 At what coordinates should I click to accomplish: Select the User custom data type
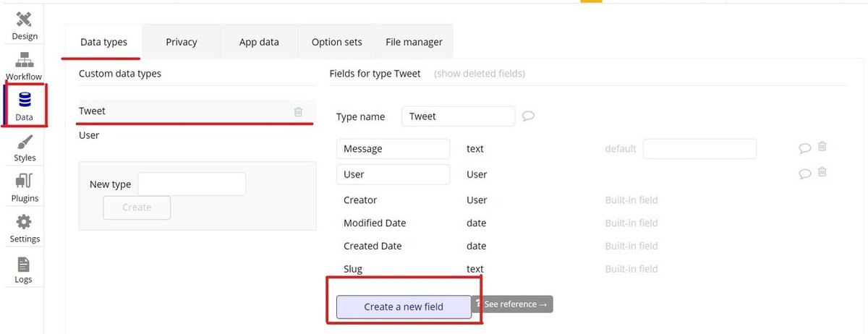click(x=89, y=135)
